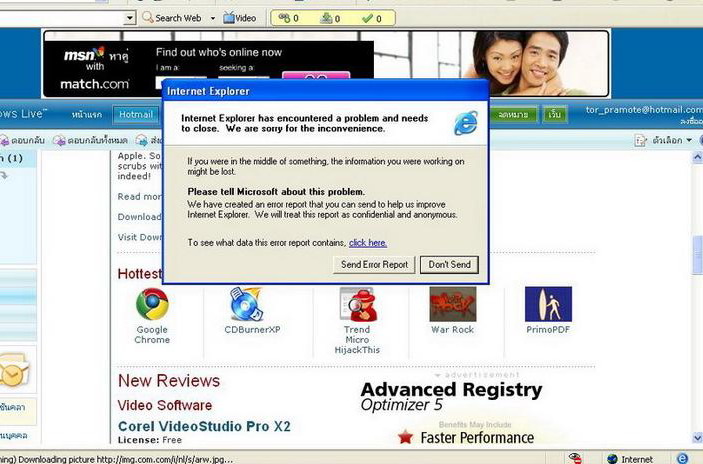
Task: Open the Google Chrome text link
Action: [x=152, y=334]
